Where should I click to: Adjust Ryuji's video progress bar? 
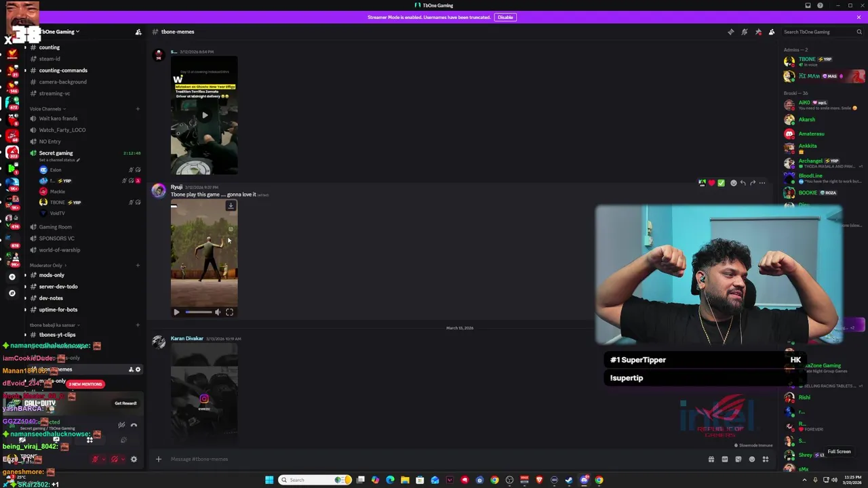198,312
